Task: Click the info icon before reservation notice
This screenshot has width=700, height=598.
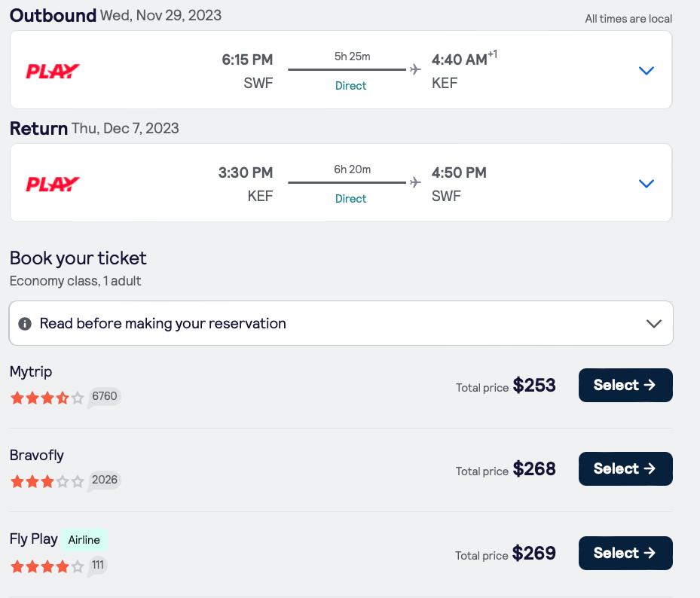Action: click(x=25, y=324)
